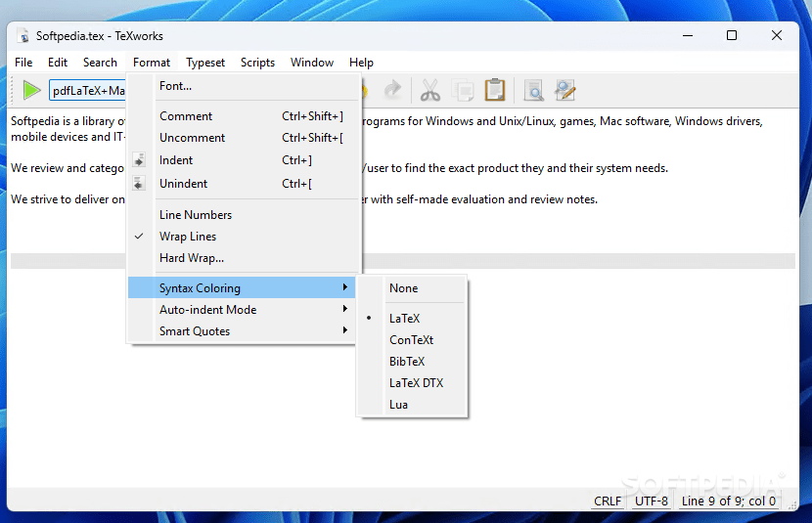The height and width of the screenshot is (523, 812).
Task: Click the Cut scissors icon
Action: coord(429,91)
